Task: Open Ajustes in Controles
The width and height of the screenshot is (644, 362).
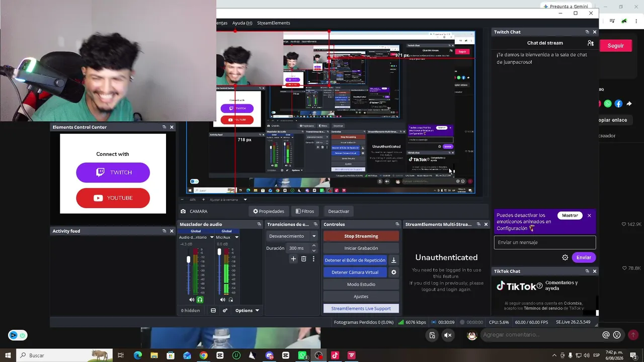Action: [x=361, y=297]
